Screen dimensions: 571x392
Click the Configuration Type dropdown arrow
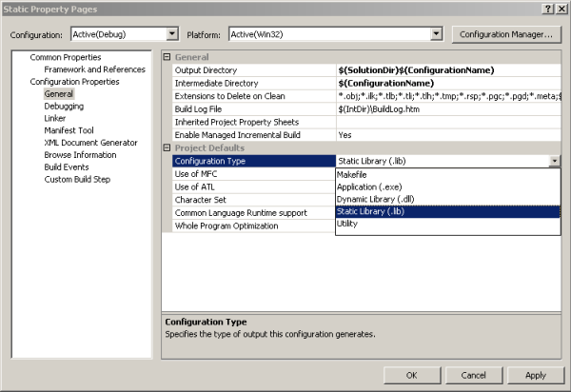554,162
